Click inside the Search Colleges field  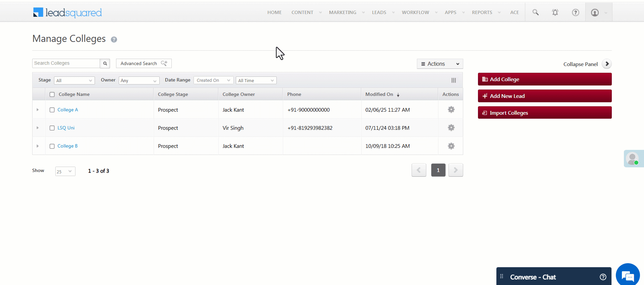(66, 63)
